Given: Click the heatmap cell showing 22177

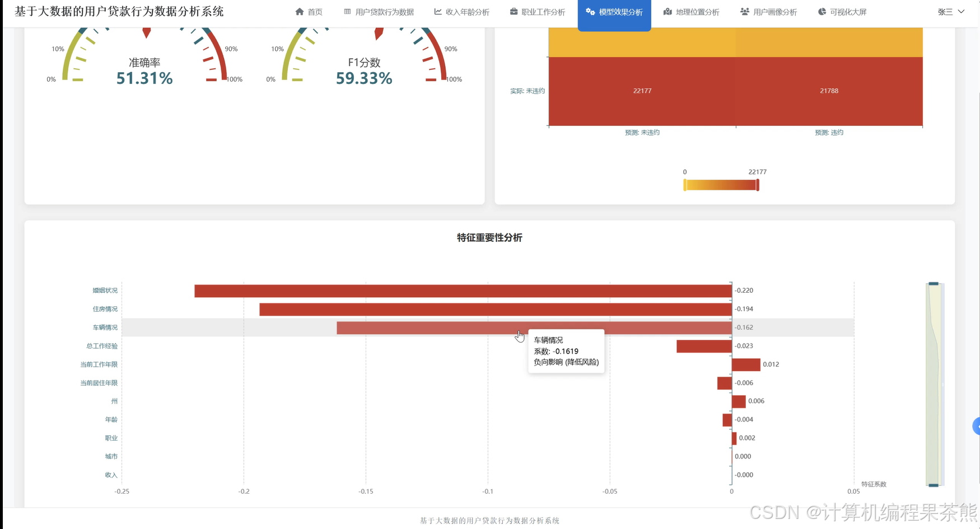Looking at the screenshot, I should pos(642,91).
